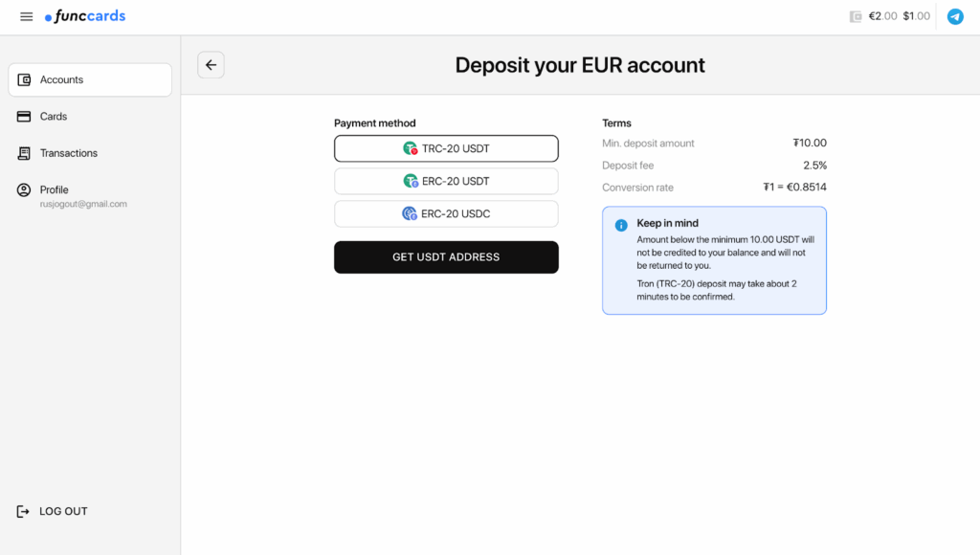Open the Telegram support icon

click(955, 17)
